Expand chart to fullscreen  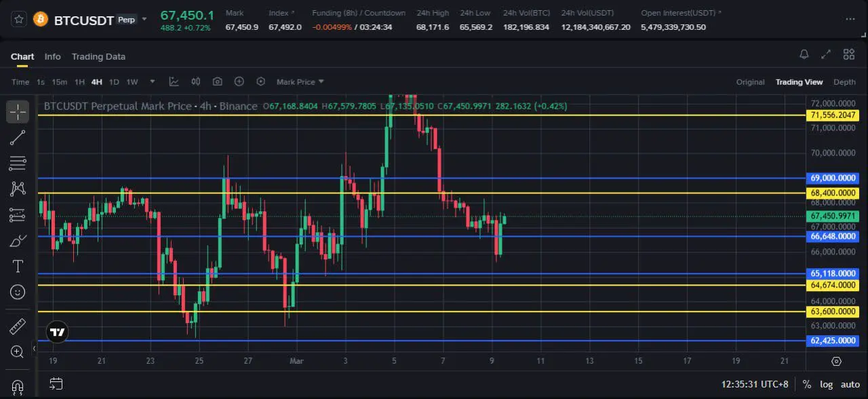826,54
